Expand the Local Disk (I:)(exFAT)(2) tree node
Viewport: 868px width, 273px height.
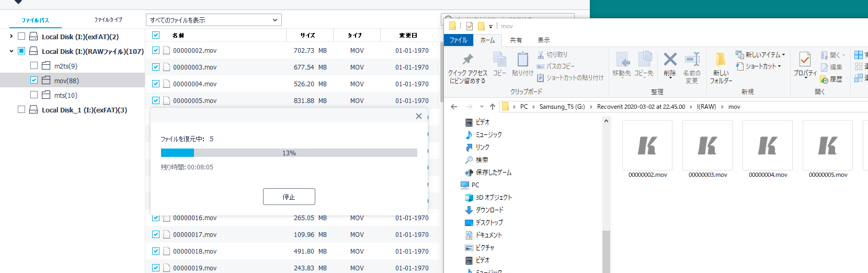pos(12,37)
